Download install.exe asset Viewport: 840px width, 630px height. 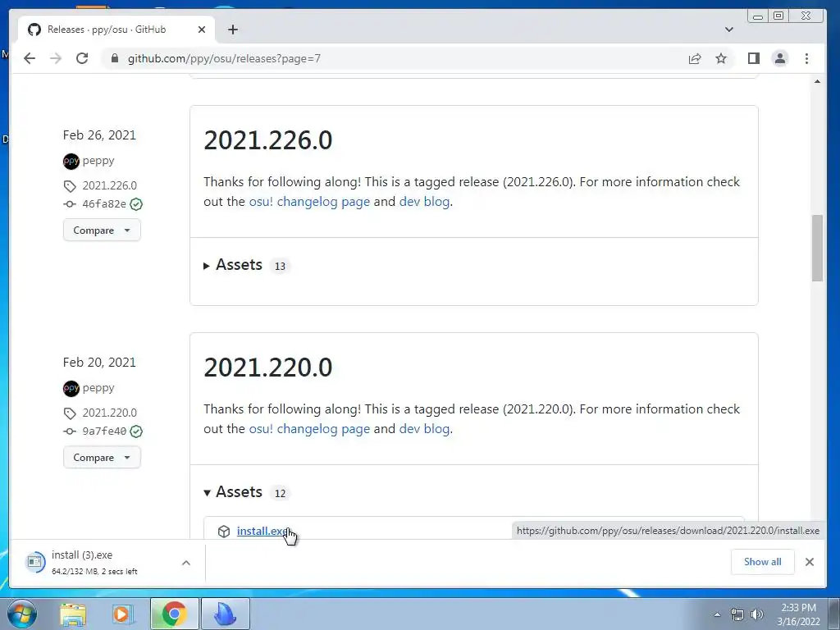point(263,531)
